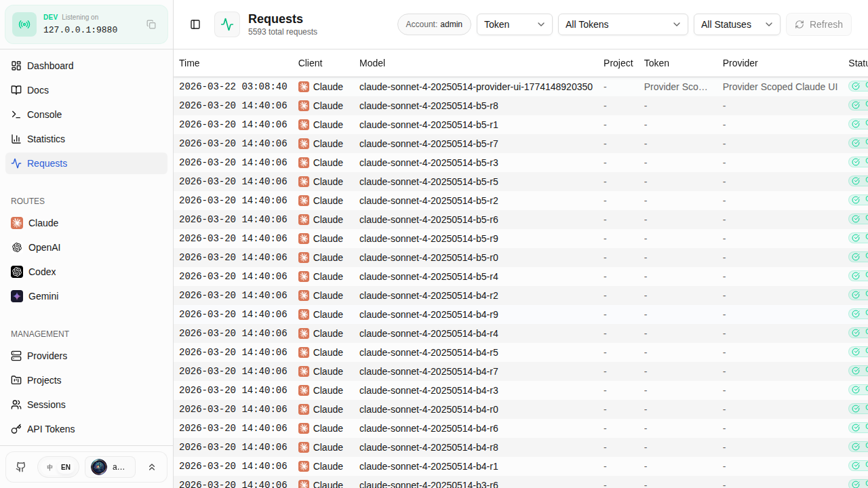Click the Refresh button
Screen dimensions: 868x488
pos(818,24)
